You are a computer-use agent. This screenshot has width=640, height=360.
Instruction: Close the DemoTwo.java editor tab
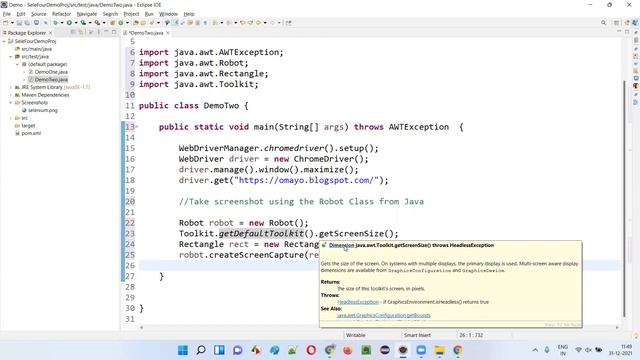click(x=168, y=33)
